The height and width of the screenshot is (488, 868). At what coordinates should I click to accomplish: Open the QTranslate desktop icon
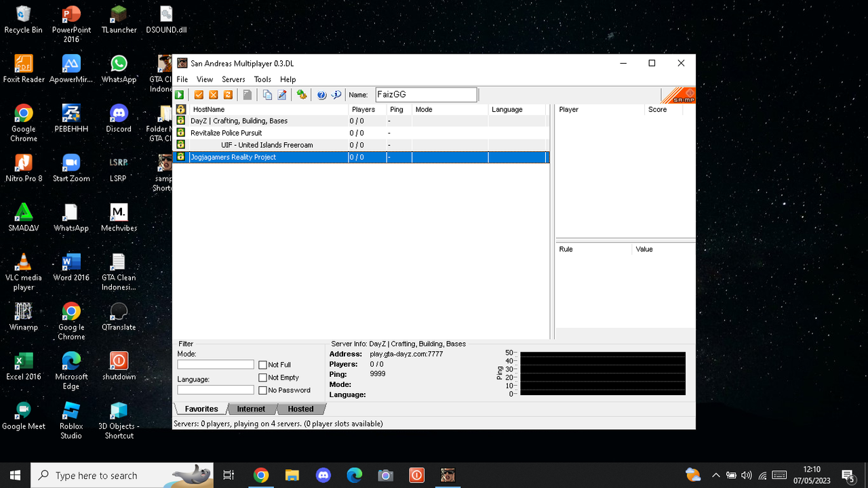119,316
